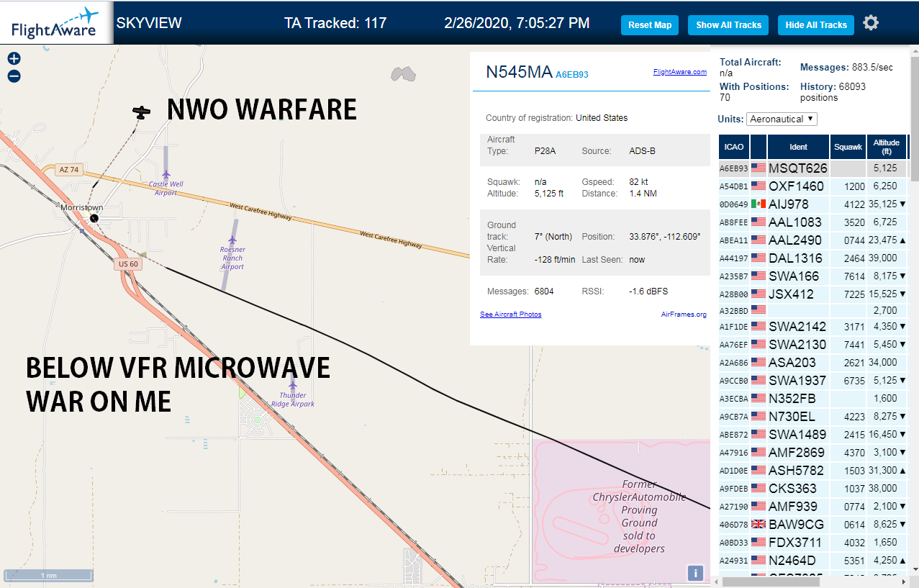Select the SWA2130 aircraft row
The width and height of the screenshot is (919, 588).
pyautogui.click(x=813, y=344)
